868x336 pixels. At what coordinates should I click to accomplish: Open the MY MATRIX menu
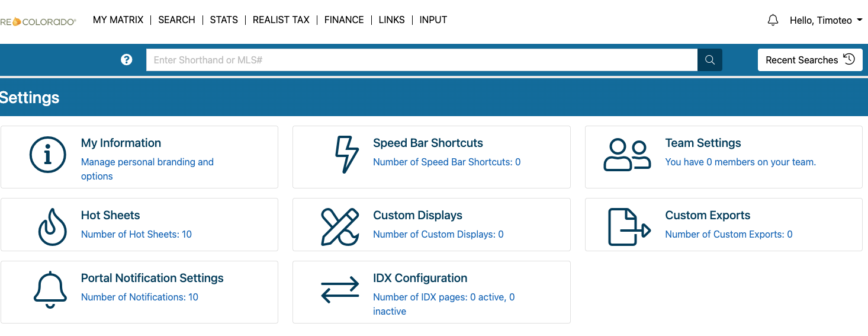[x=118, y=20]
